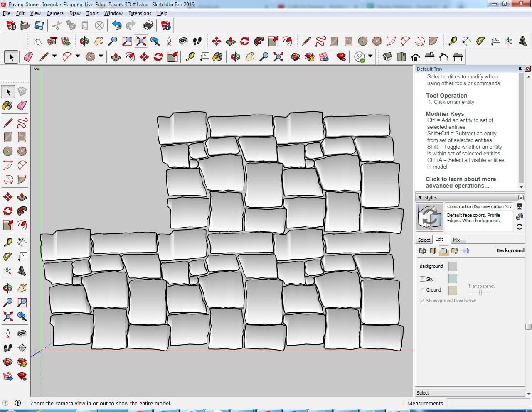Enable the Ground checkbox
Screen dimensions: 532x412
(422, 290)
